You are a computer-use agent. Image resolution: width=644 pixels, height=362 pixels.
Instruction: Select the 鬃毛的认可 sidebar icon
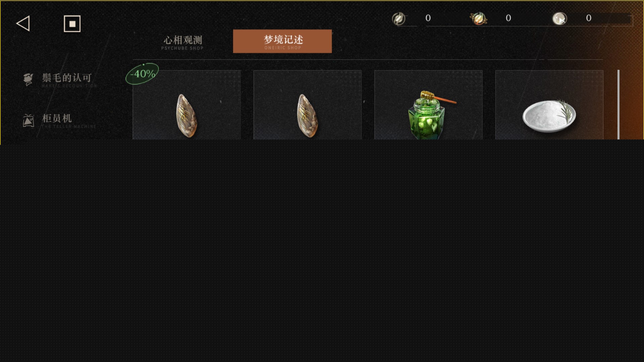(28, 79)
